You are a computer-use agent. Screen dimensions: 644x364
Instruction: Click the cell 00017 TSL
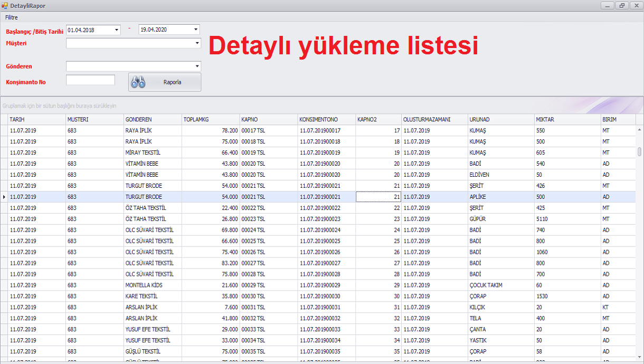(x=269, y=130)
